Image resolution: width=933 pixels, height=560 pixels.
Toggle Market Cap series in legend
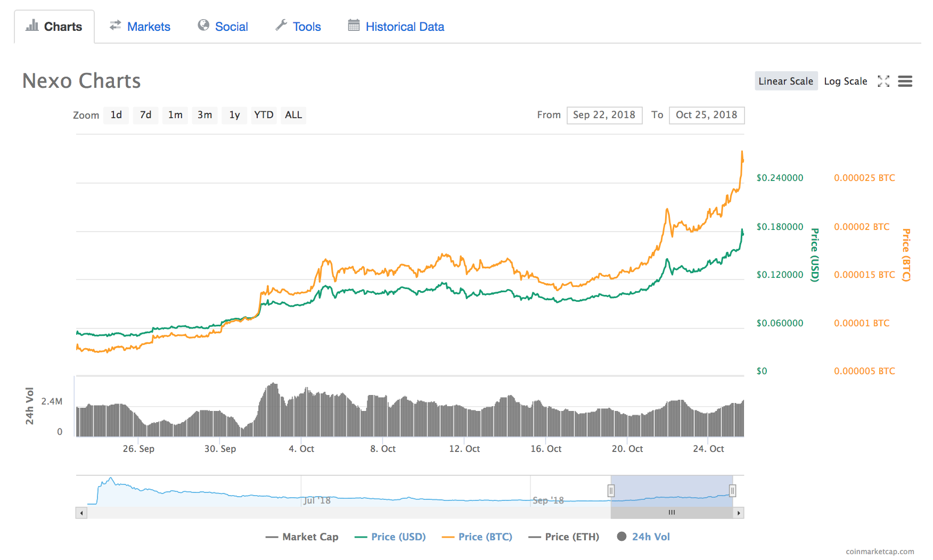coord(302,537)
